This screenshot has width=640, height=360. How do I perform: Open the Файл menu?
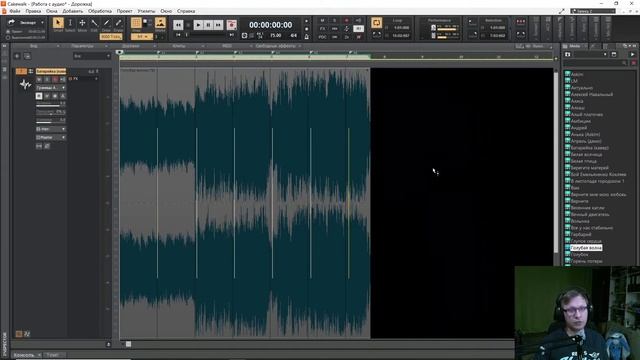[15, 11]
